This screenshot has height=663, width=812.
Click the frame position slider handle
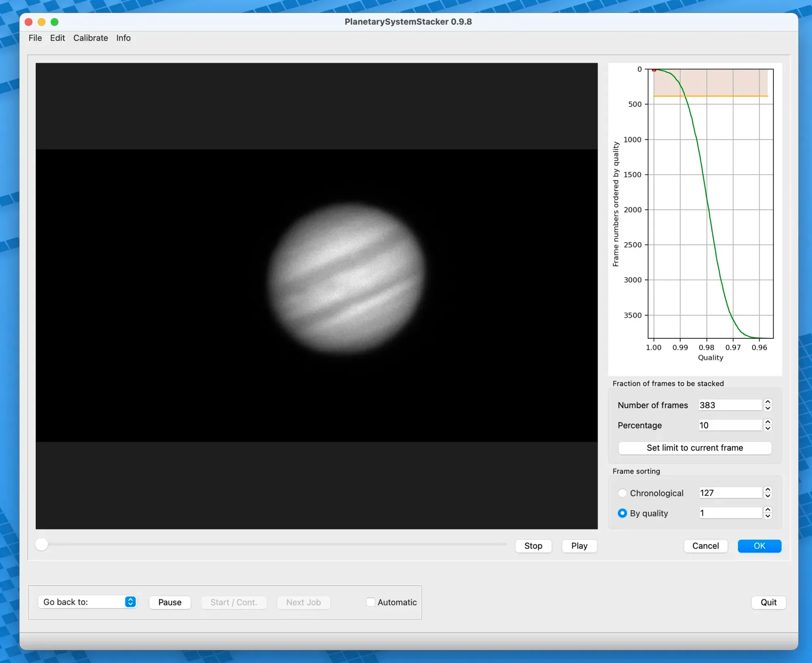41,544
